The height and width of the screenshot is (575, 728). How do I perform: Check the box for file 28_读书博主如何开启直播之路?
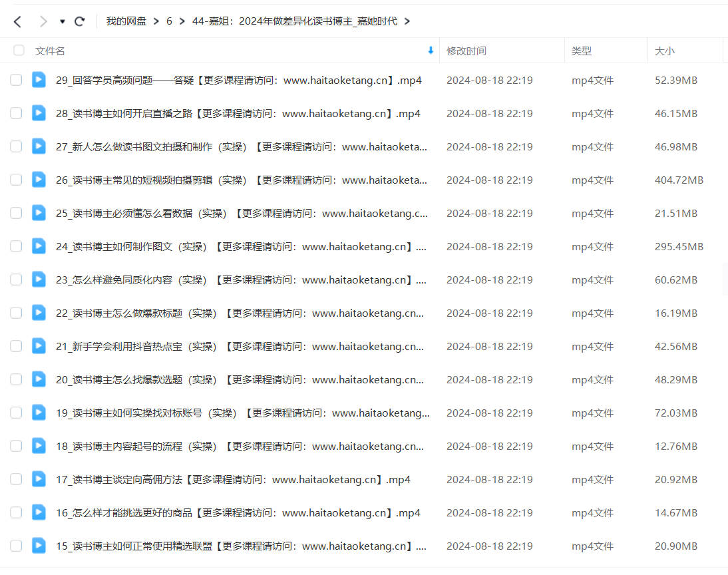tap(16, 113)
